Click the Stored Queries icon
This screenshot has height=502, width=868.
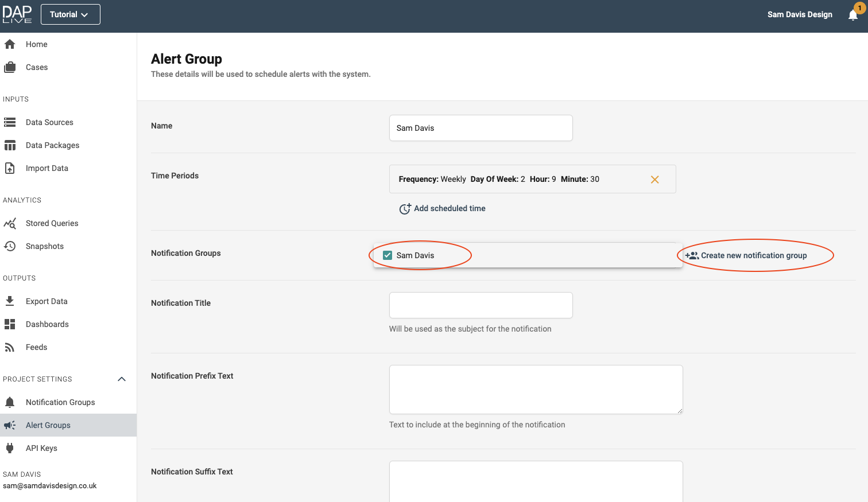point(10,223)
